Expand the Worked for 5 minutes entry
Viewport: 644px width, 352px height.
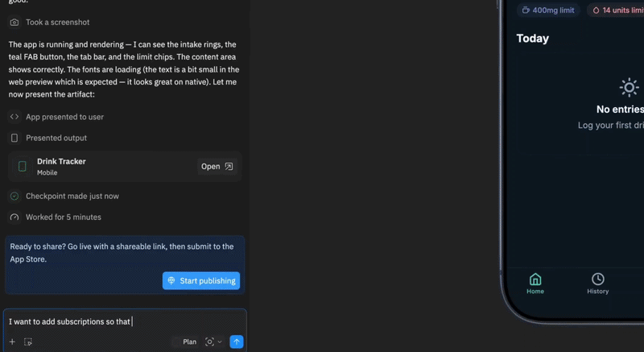63,217
